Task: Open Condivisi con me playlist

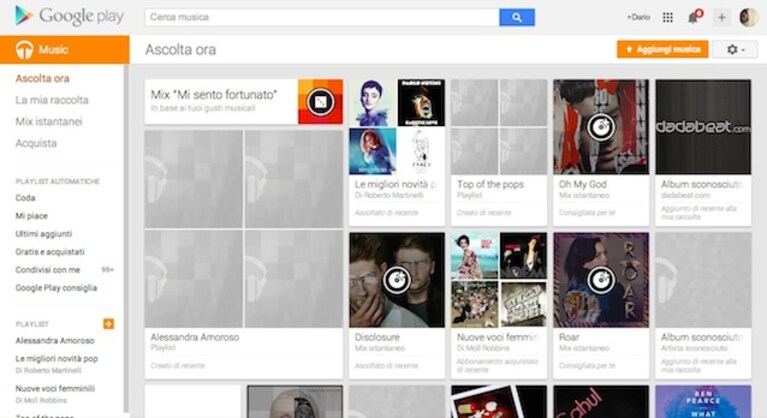Action: pos(47,270)
